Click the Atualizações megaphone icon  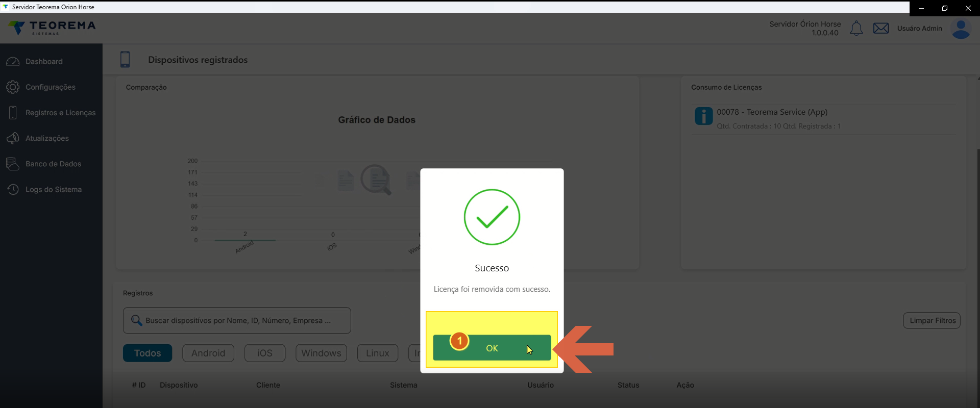coord(13,138)
